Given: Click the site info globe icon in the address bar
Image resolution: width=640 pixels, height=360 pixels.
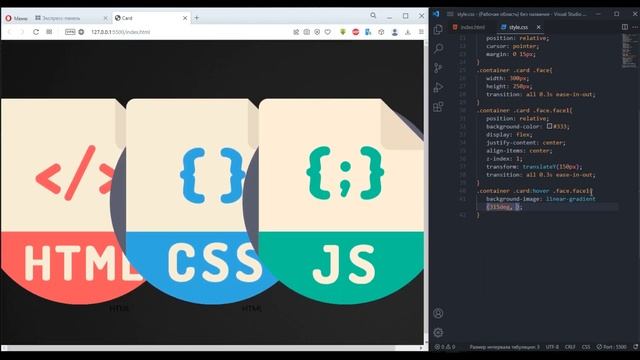Looking at the screenshot, I should [81, 32].
